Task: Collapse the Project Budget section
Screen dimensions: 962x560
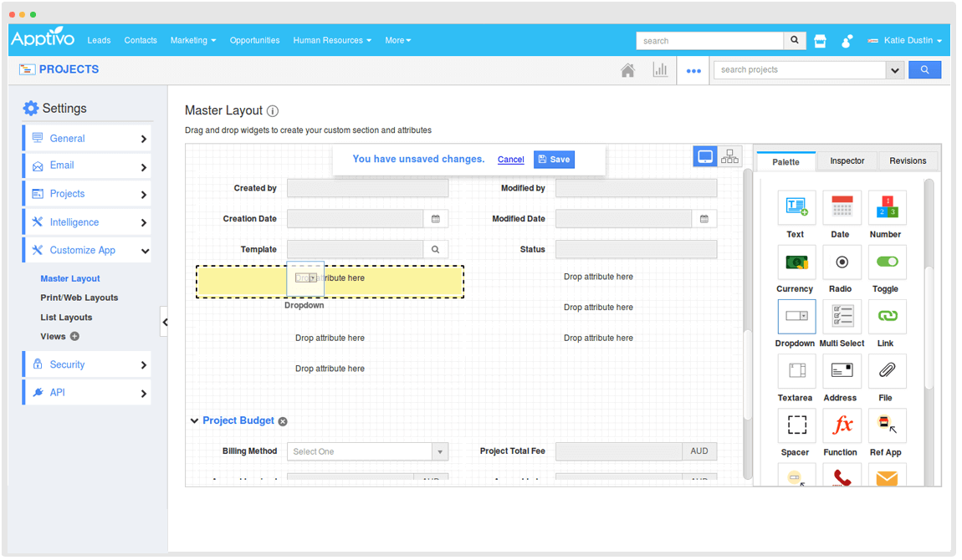Action: tap(194, 421)
